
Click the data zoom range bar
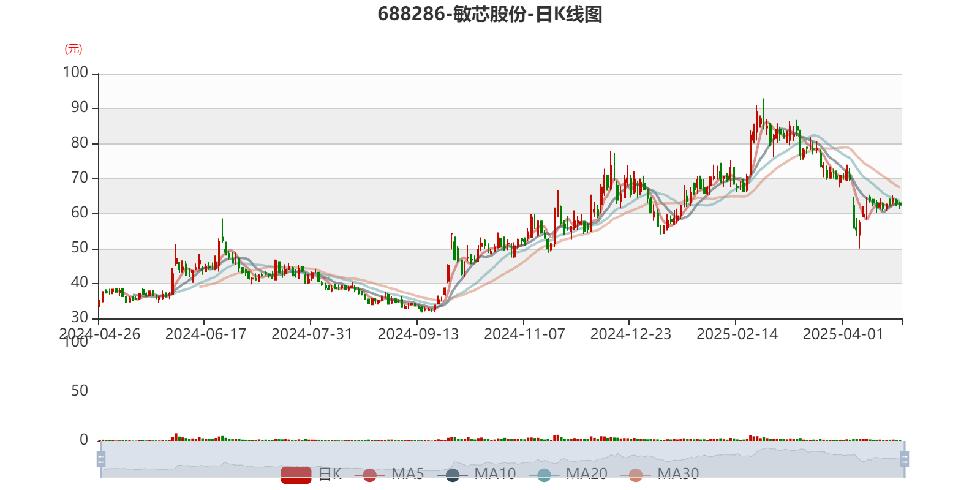point(503,459)
